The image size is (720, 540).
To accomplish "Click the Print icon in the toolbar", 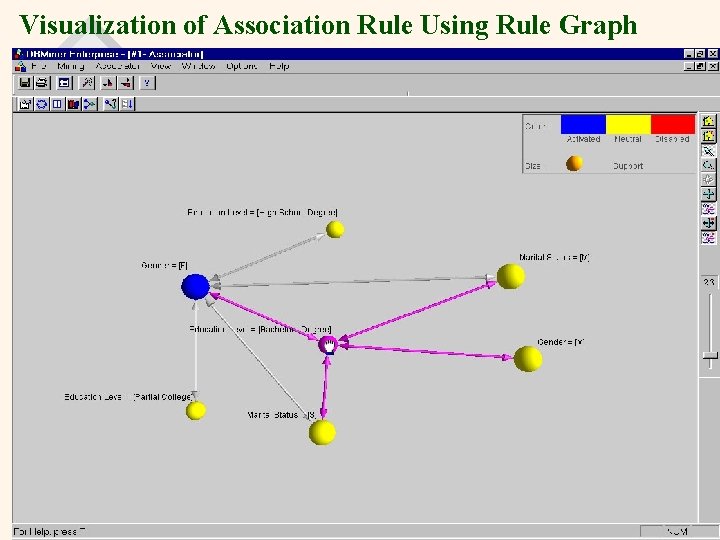I will click(42, 83).
